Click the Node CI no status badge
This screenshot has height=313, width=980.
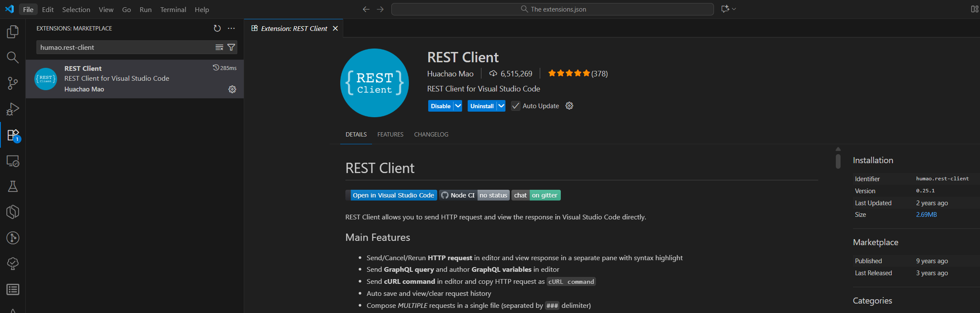pos(474,195)
